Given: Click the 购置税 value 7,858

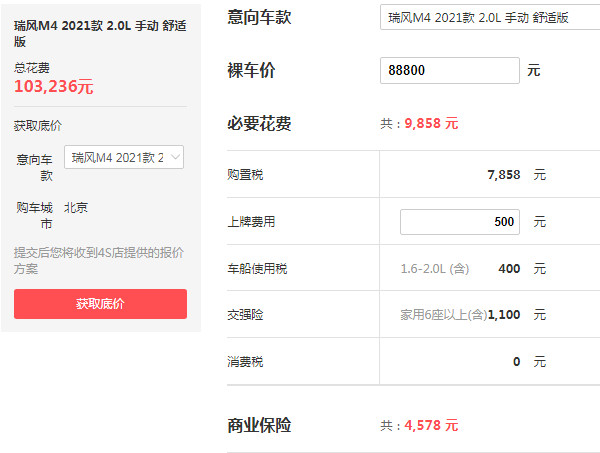Looking at the screenshot, I should tap(503, 175).
